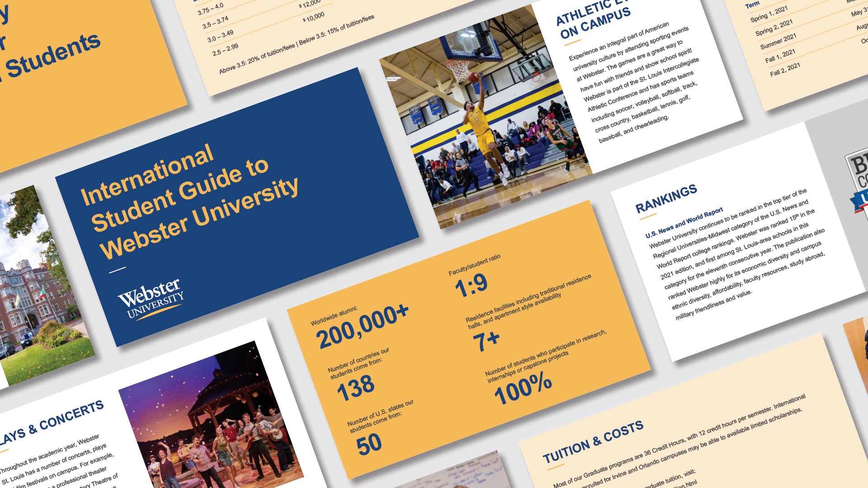Click the Term column header
Viewport: 868px width, 488px height.
click(x=752, y=5)
